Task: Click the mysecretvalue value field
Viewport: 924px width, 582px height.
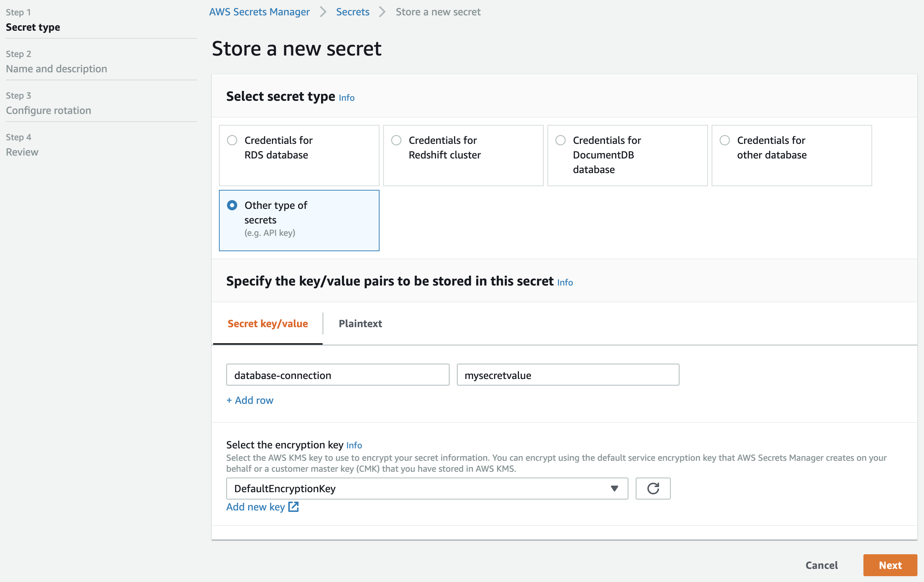Action: pyautogui.click(x=568, y=375)
